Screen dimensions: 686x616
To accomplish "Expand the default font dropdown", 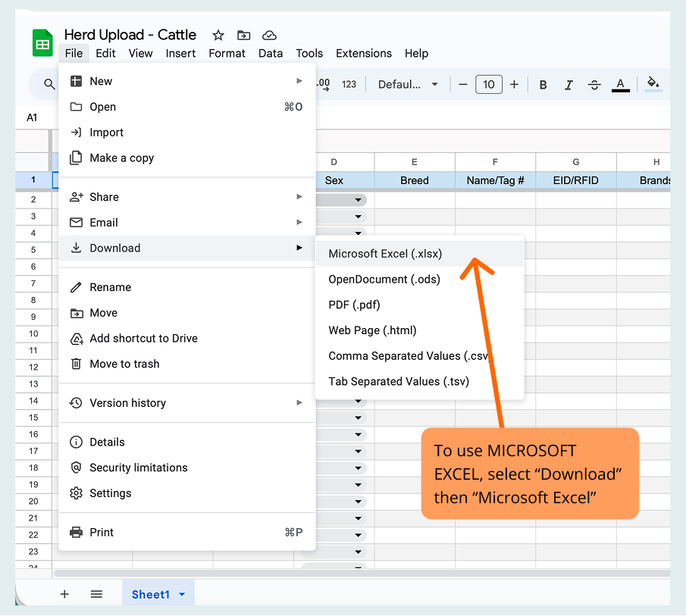I will point(409,85).
